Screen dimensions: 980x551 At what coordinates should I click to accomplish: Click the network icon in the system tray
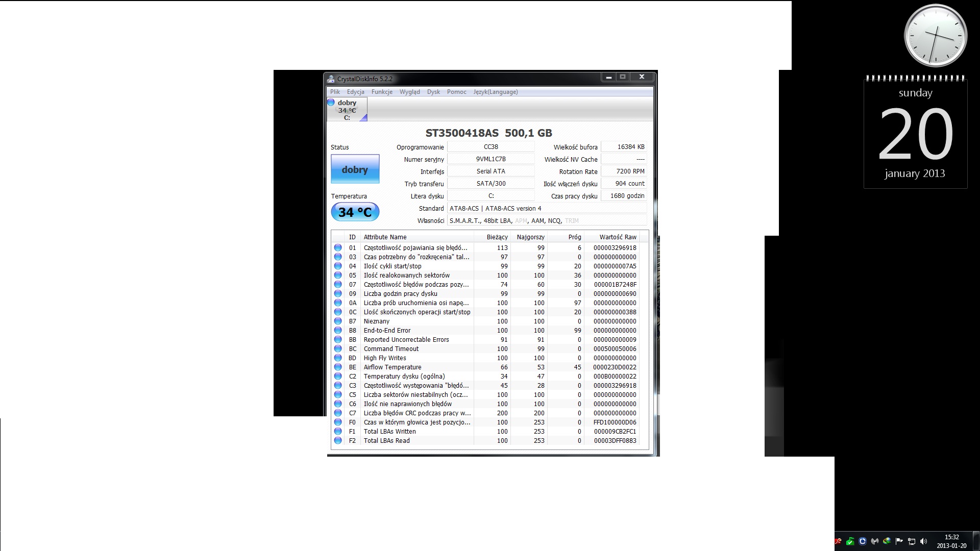911,541
